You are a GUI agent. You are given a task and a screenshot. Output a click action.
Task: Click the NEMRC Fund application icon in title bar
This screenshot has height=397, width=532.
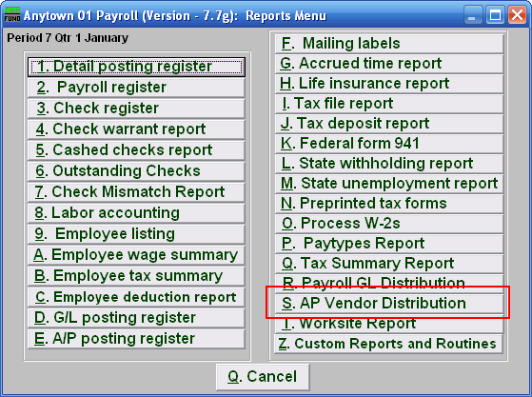(12, 14)
